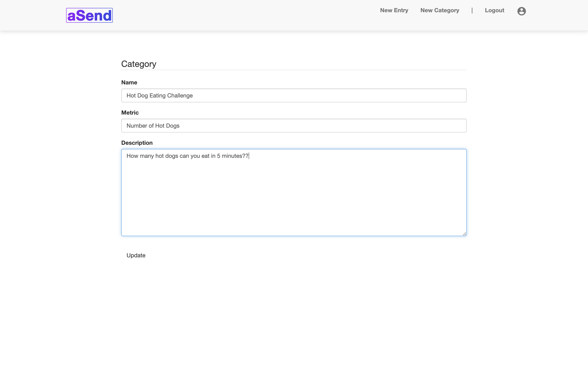Go to New Category in navbar
This screenshot has height=367, width=588.
pyautogui.click(x=440, y=10)
